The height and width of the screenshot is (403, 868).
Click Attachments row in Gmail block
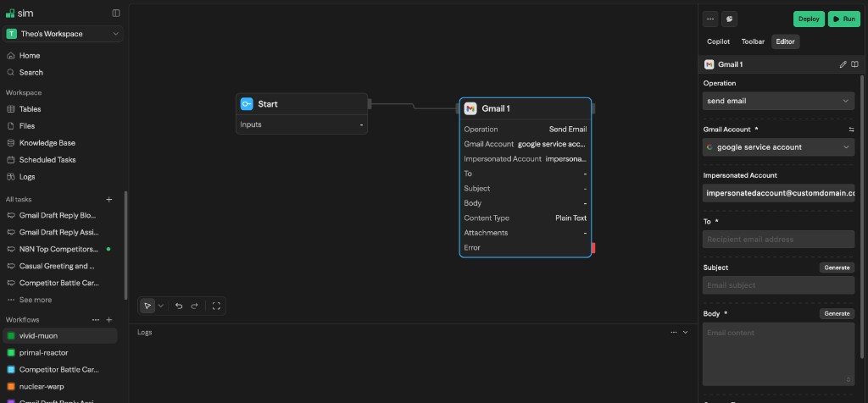[x=526, y=233]
